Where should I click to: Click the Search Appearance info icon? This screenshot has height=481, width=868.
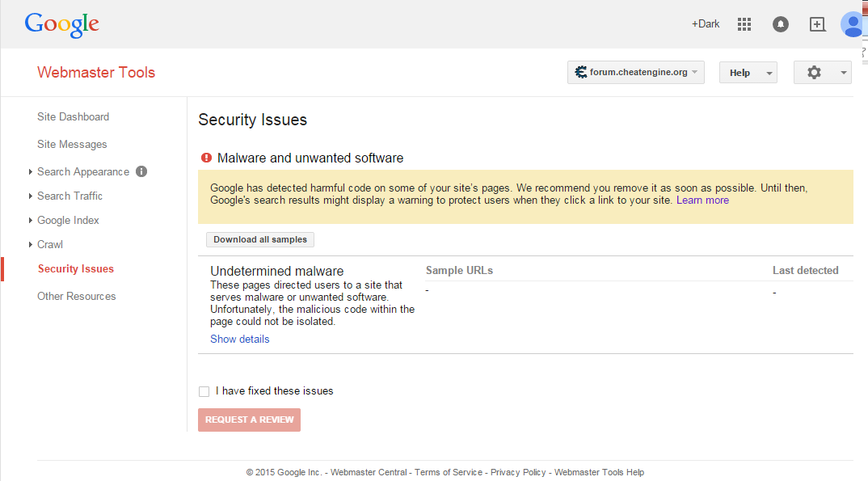tap(141, 171)
